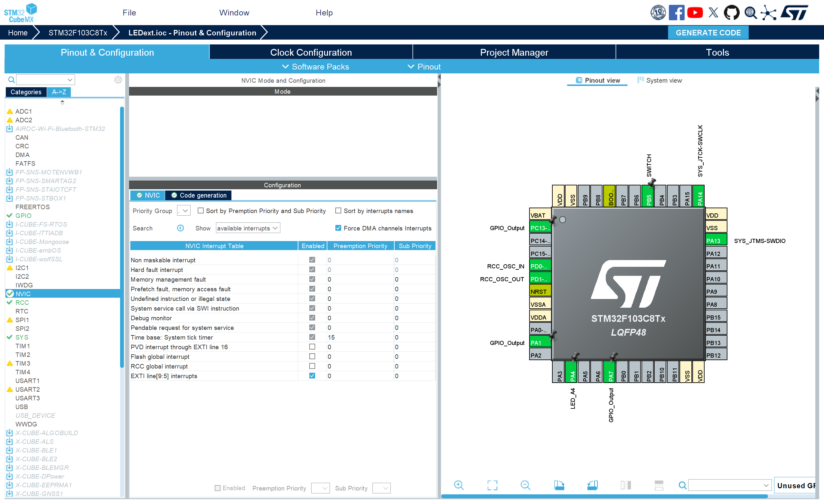Go to Home breadcrumb
Viewport: 824px width, 504px height.
(x=18, y=33)
